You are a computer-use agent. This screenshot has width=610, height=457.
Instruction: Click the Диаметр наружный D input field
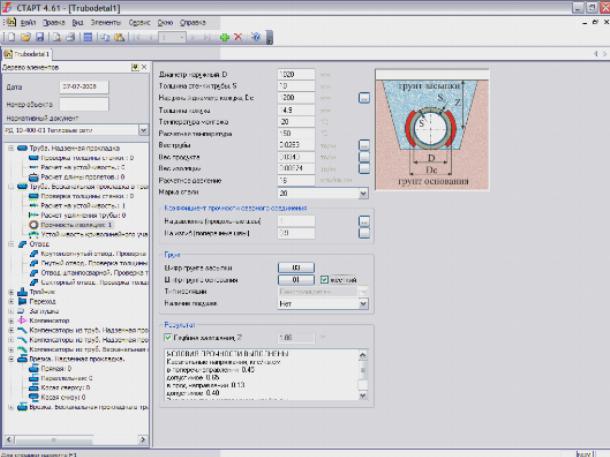click(295, 74)
